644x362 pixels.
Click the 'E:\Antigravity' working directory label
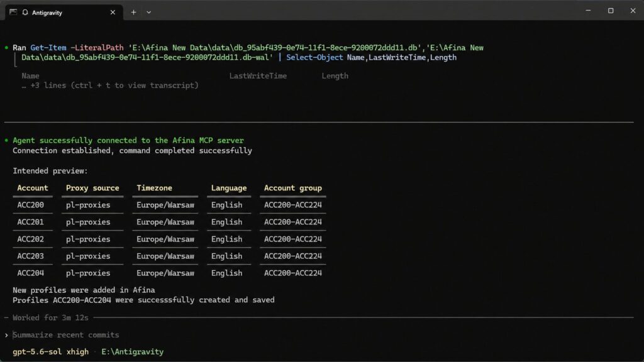[x=132, y=352]
